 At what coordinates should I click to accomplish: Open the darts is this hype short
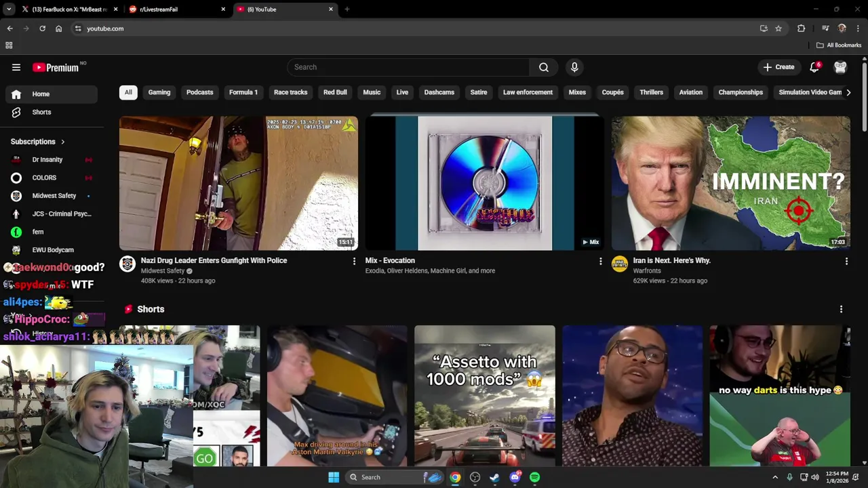point(780,396)
